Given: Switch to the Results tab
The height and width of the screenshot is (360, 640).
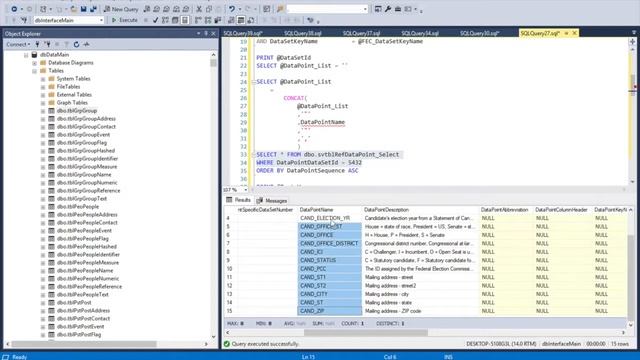Looking at the screenshot, I should [x=239, y=200].
